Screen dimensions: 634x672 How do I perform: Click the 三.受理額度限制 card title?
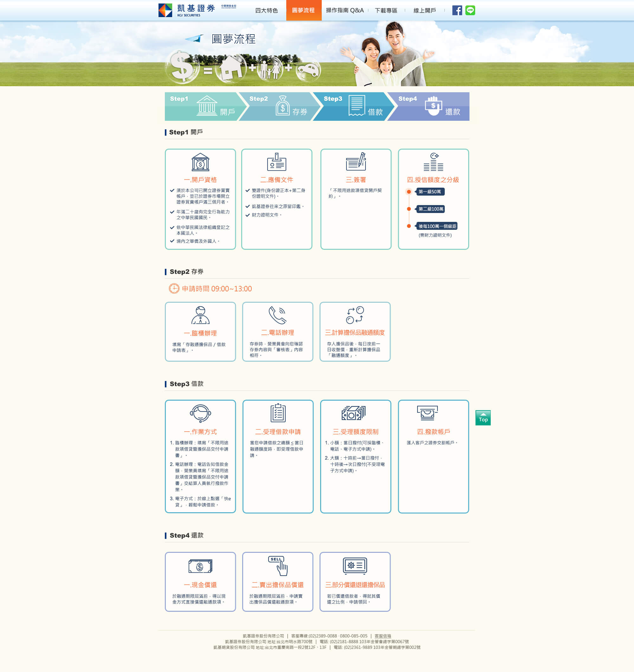(356, 432)
